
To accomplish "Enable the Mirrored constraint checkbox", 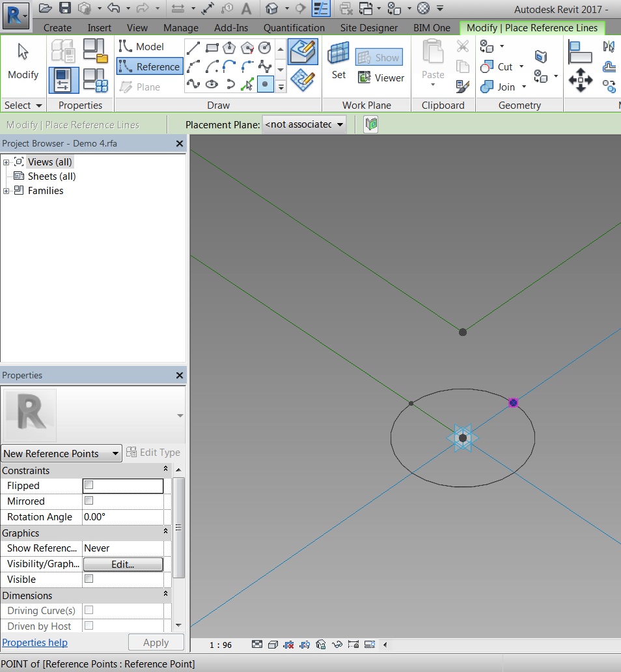I will pos(87,501).
